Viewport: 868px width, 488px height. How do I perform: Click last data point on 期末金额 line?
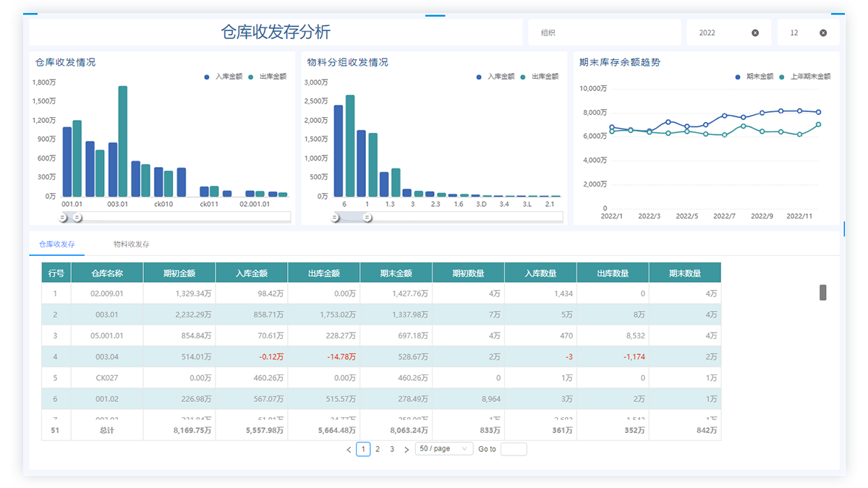818,112
